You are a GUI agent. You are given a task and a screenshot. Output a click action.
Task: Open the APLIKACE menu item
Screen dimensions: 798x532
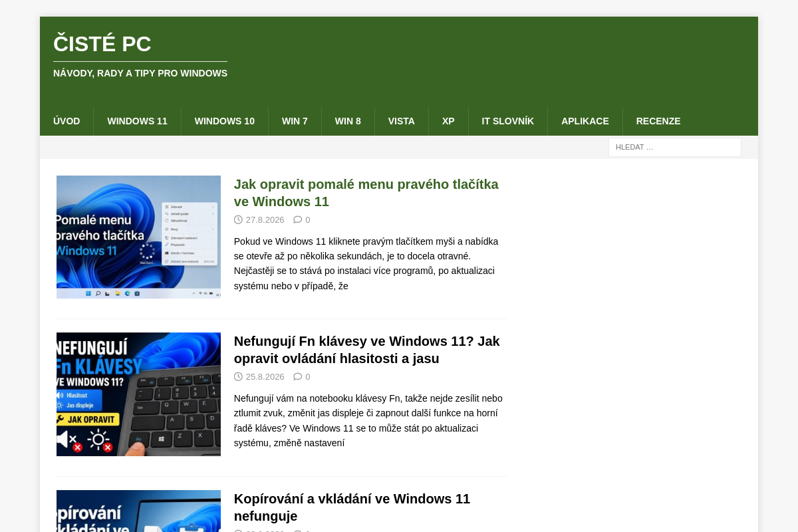click(x=585, y=121)
